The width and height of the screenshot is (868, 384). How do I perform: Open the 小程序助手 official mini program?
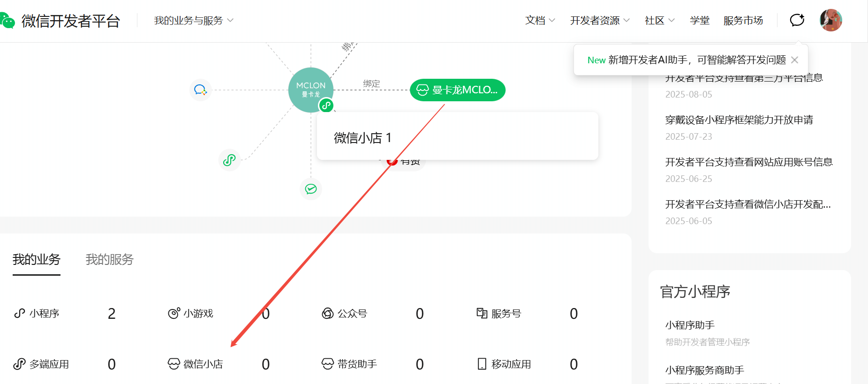click(690, 325)
